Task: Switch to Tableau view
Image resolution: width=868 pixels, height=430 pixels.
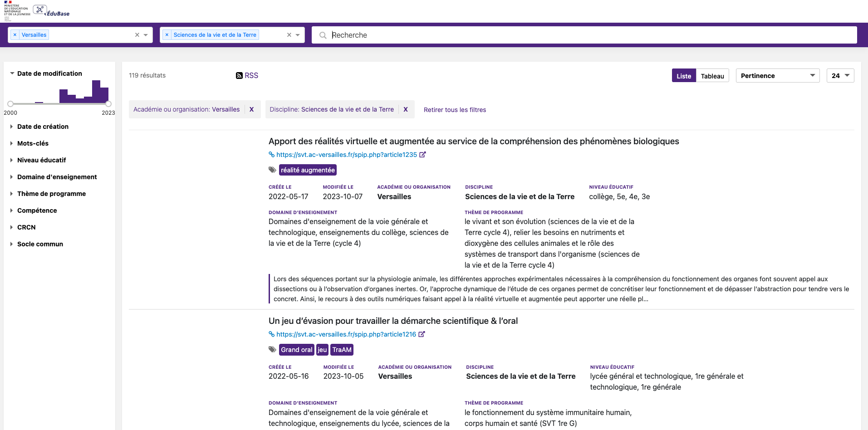Action: tap(712, 76)
